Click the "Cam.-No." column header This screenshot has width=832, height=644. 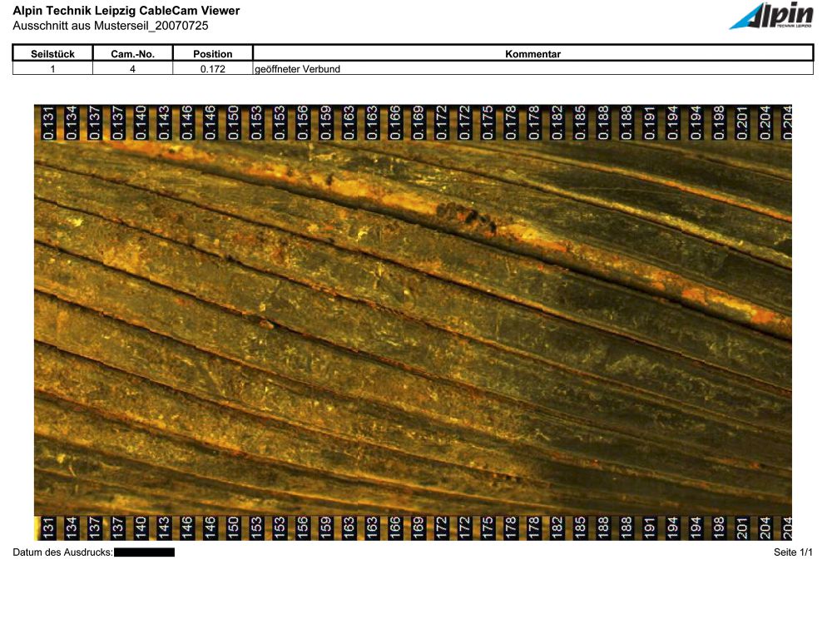[x=132, y=53]
